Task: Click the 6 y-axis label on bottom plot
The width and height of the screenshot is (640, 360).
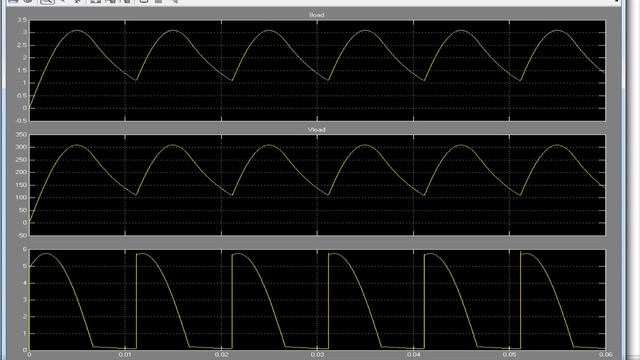Action: (25, 249)
